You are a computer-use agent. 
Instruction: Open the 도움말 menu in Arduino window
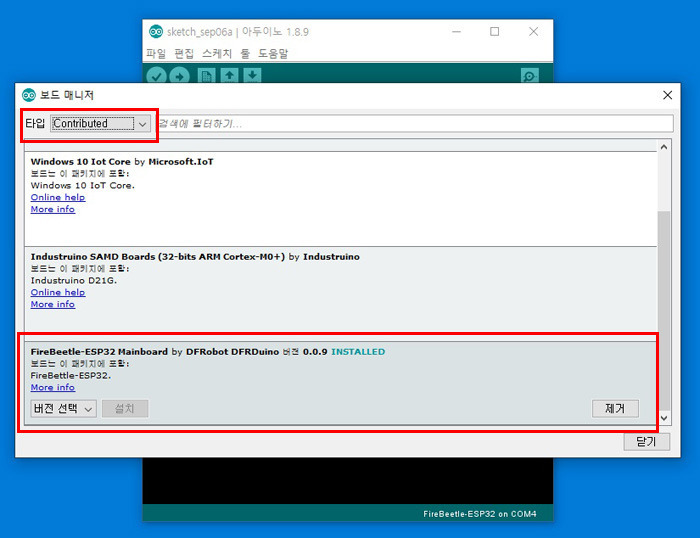tap(273, 54)
